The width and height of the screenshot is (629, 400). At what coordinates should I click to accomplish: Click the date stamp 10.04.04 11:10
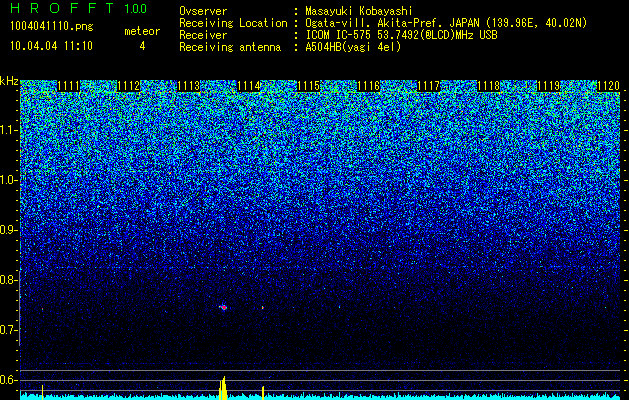[51, 46]
